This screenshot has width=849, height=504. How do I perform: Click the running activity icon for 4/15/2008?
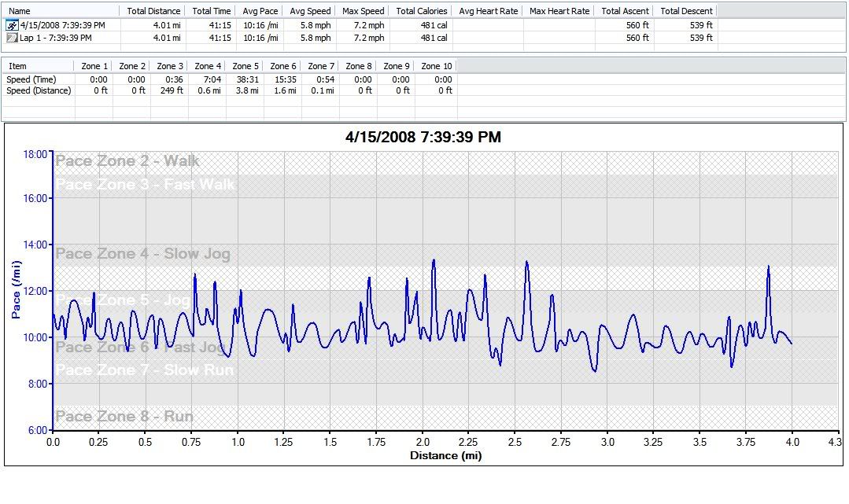(x=12, y=25)
